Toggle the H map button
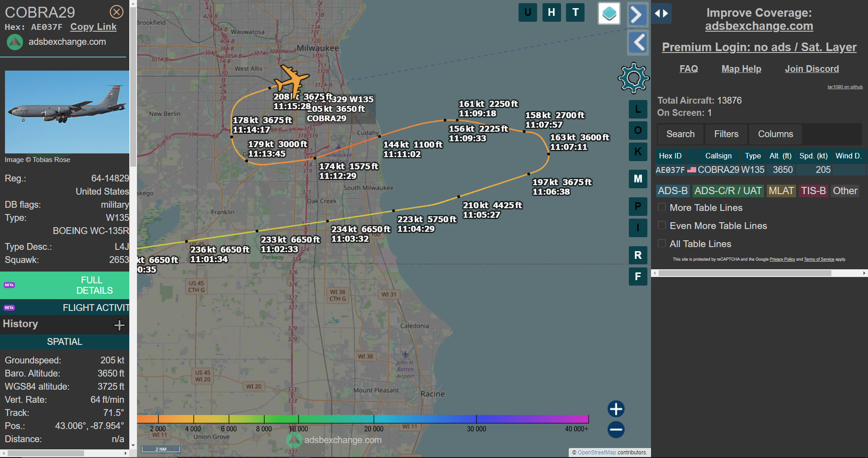868x458 pixels. pos(552,12)
